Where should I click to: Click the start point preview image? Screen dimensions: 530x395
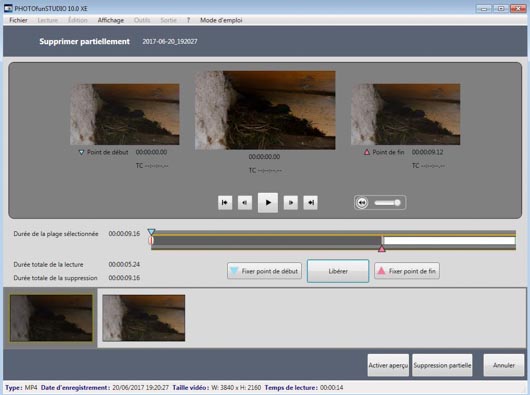point(125,115)
